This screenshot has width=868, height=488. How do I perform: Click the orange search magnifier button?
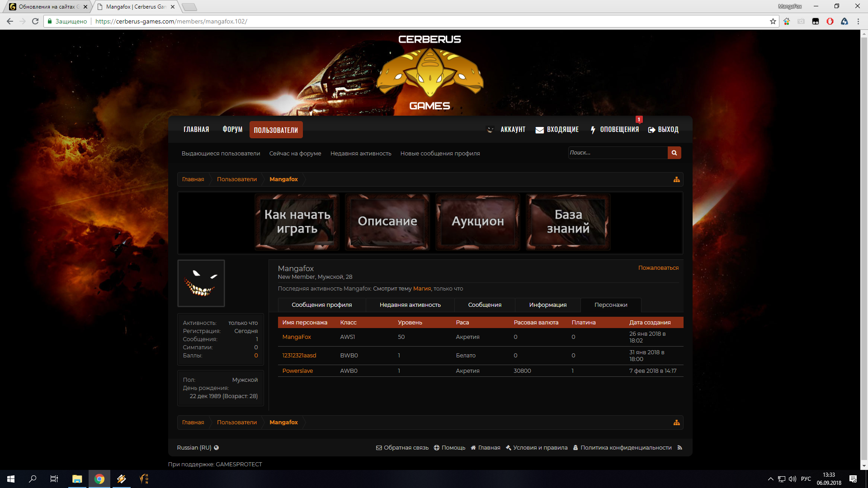[674, 153]
